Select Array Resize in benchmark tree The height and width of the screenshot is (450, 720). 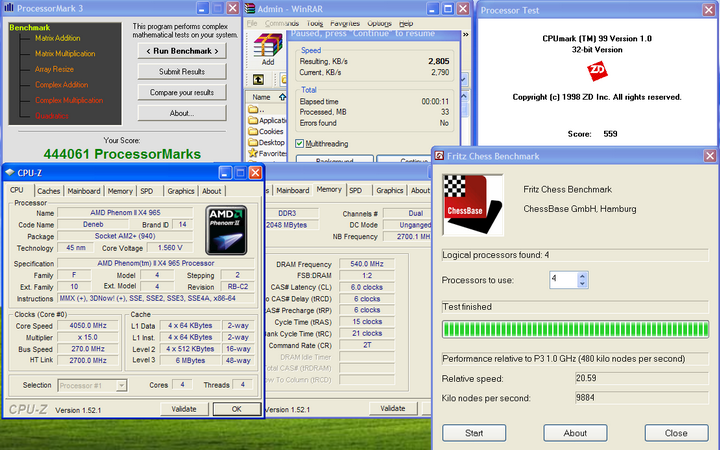(54, 69)
